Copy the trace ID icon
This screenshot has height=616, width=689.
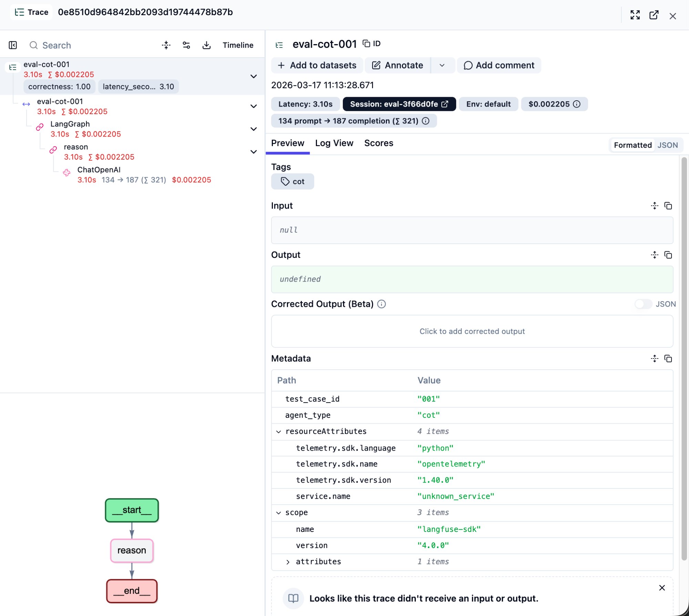(367, 43)
